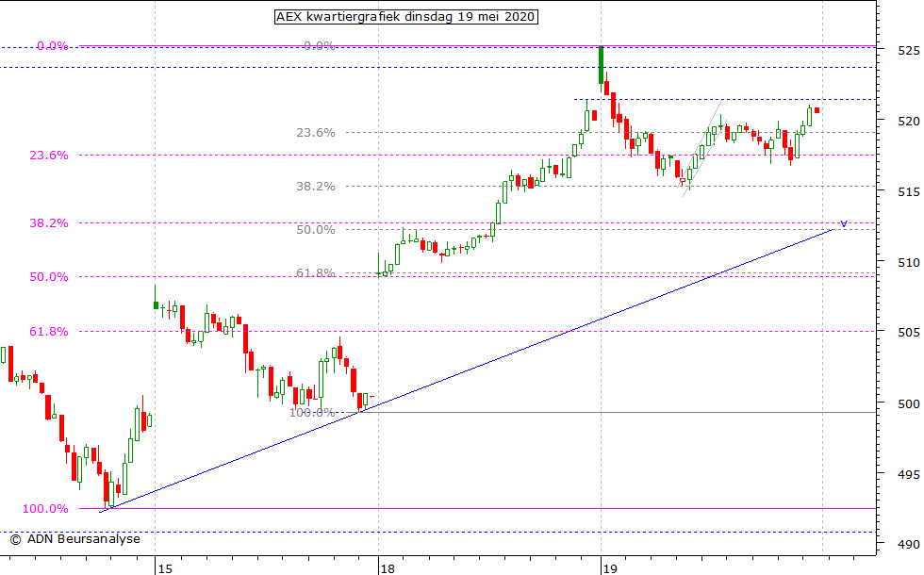Select date label 19 on time axis
The width and height of the screenshot is (924, 575).
coord(610,568)
